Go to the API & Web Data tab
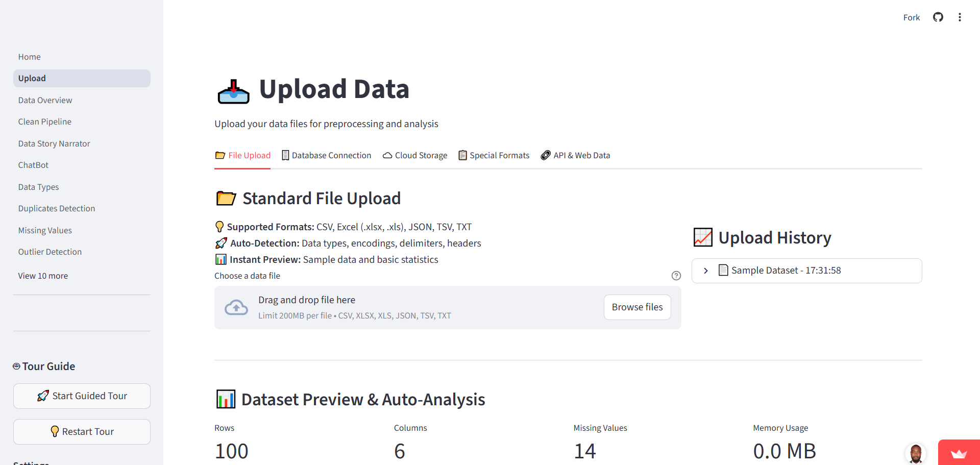Viewport: 980px width, 465px height. click(576, 155)
